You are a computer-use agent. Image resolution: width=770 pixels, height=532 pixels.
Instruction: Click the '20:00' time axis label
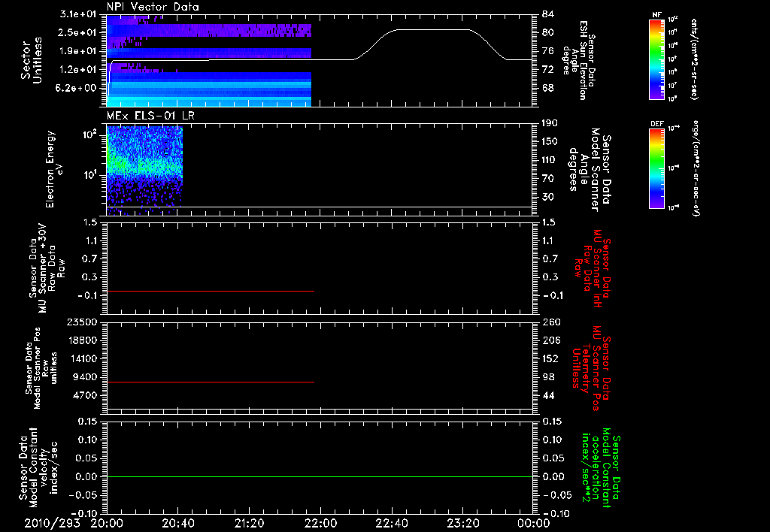tap(107, 523)
